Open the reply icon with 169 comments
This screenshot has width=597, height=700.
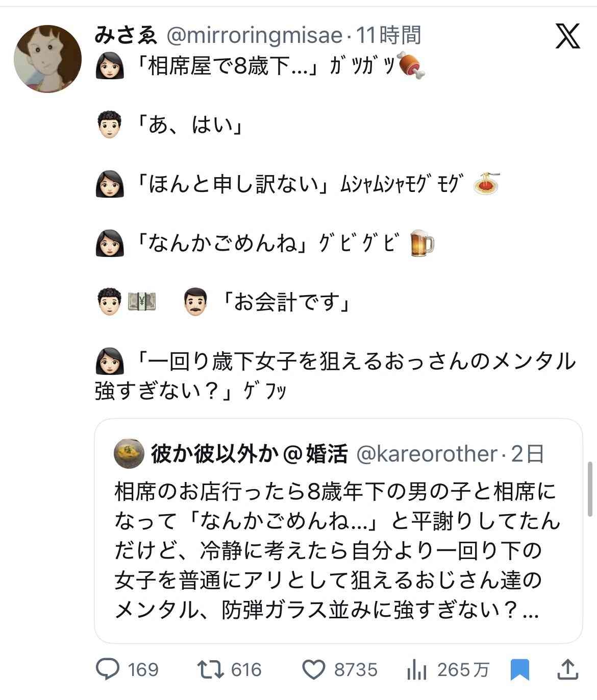coord(108,669)
